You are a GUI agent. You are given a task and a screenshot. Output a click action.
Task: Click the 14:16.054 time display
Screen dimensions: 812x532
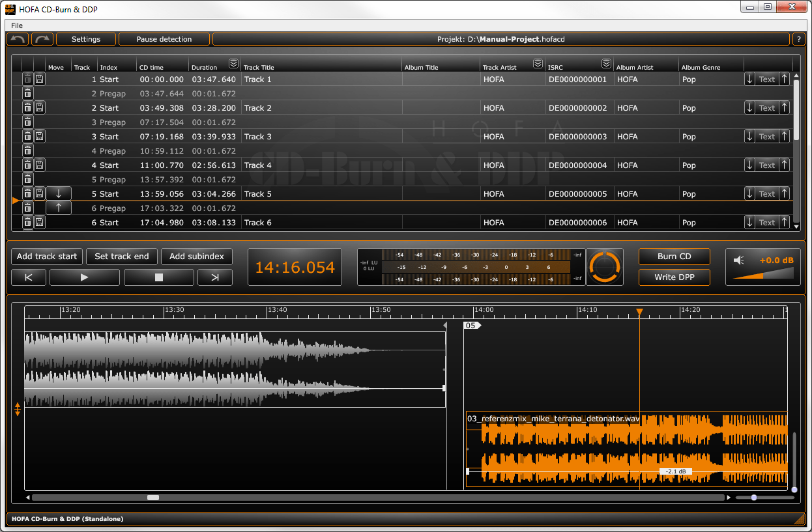pyautogui.click(x=295, y=267)
